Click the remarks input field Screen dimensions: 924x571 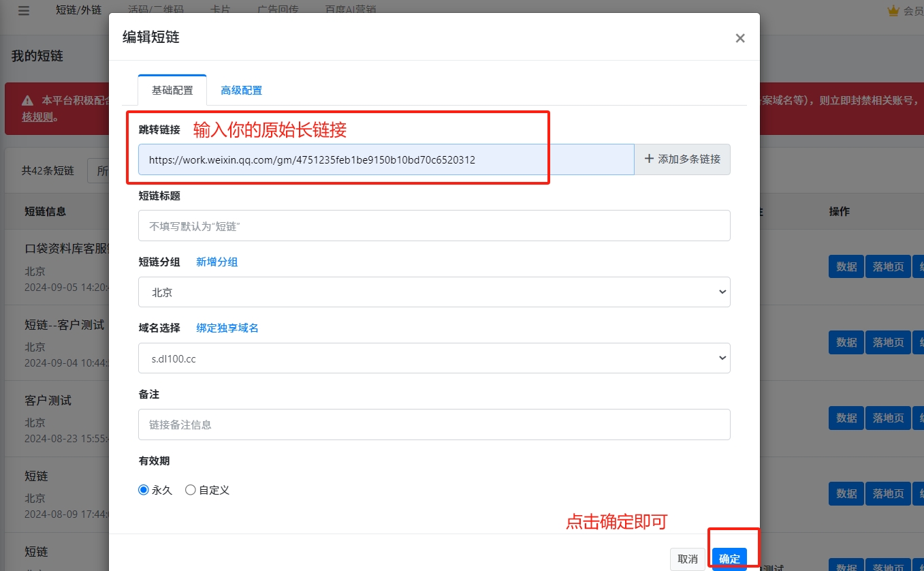pos(434,425)
